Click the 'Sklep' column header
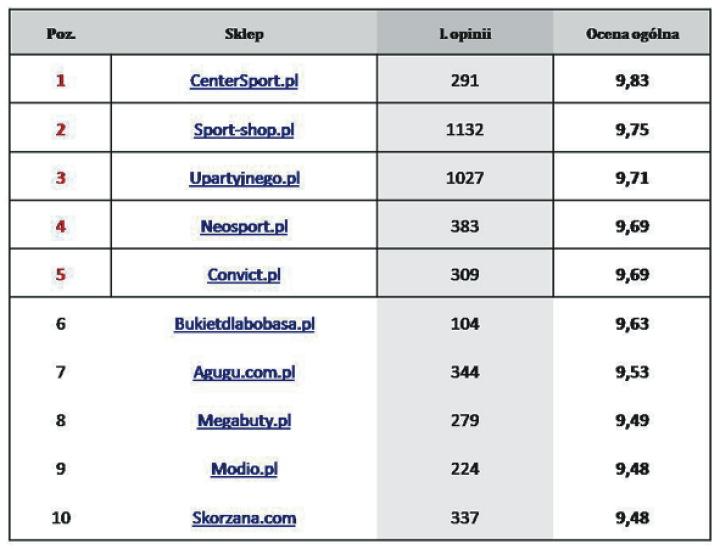This screenshot has height=549, width=720. coord(244,34)
